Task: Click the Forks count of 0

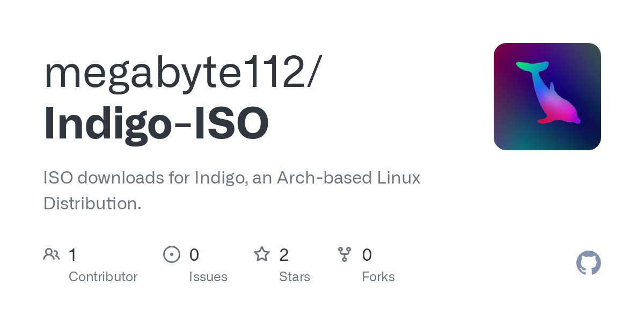Action: pyautogui.click(x=367, y=255)
